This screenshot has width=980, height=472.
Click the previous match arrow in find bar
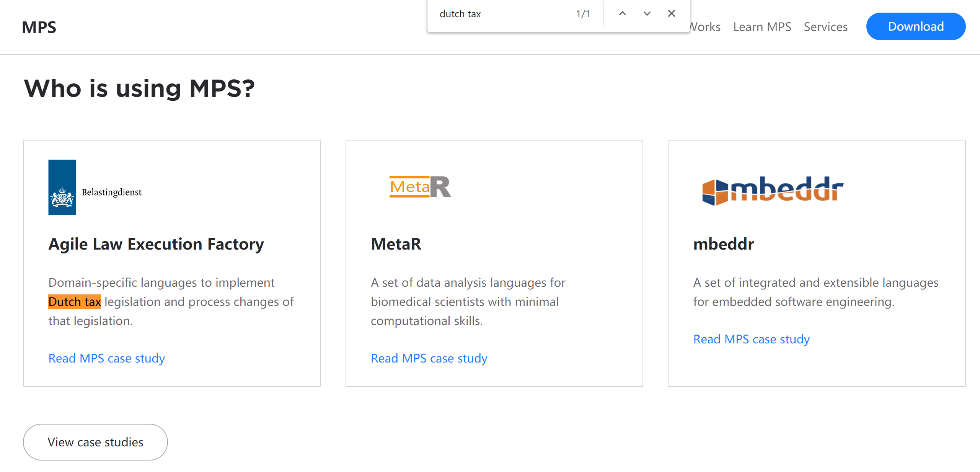pos(622,14)
